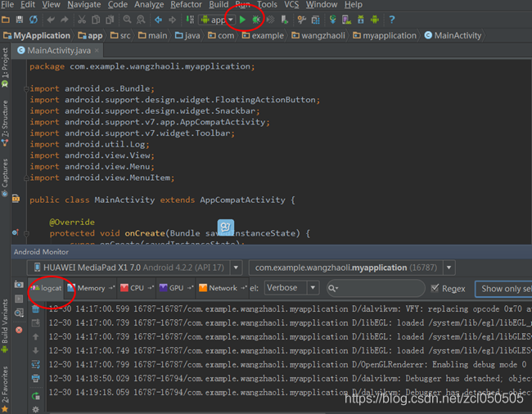Open the 1: Project side panel
The height and width of the screenshot is (414, 532).
[x=5, y=67]
